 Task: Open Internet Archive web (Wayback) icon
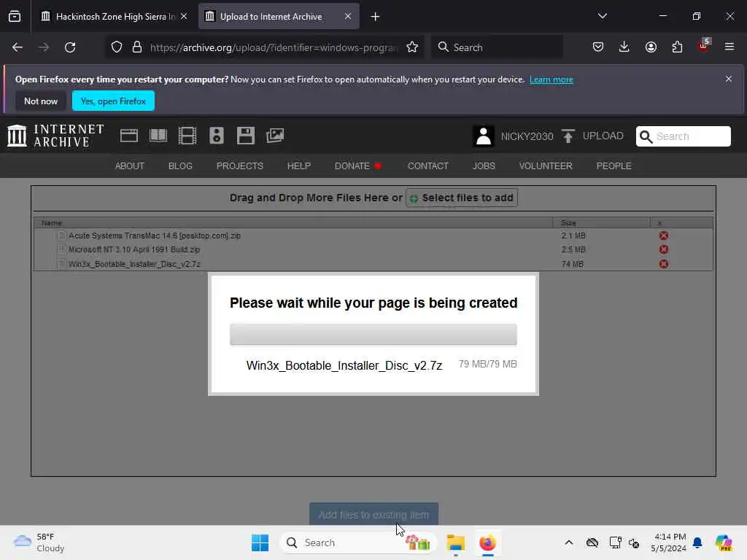[128, 136]
